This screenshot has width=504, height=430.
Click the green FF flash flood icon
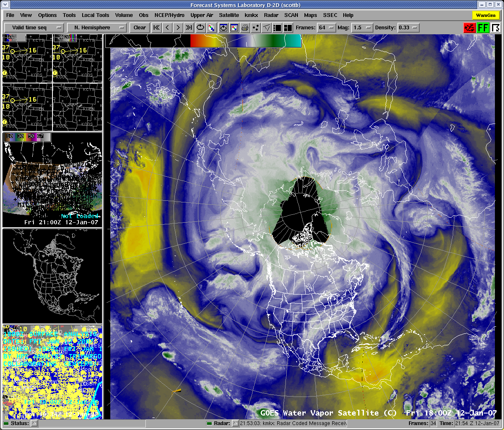(x=483, y=28)
